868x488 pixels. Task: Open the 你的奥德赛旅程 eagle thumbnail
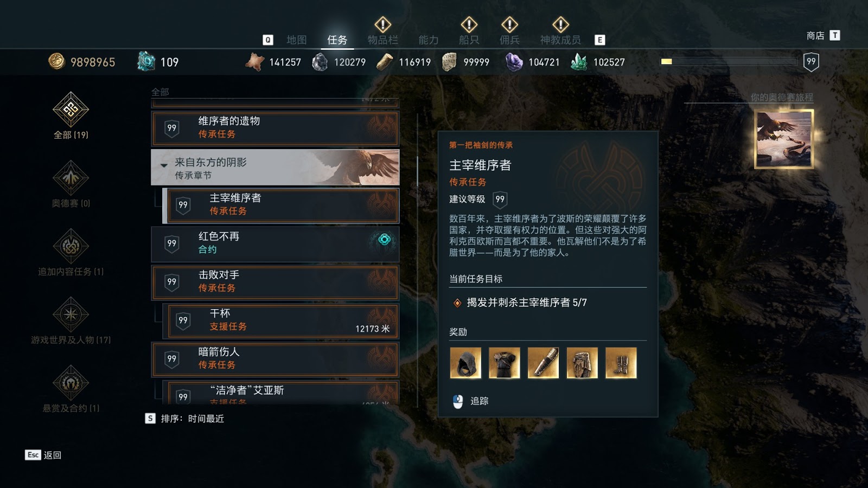tap(784, 139)
